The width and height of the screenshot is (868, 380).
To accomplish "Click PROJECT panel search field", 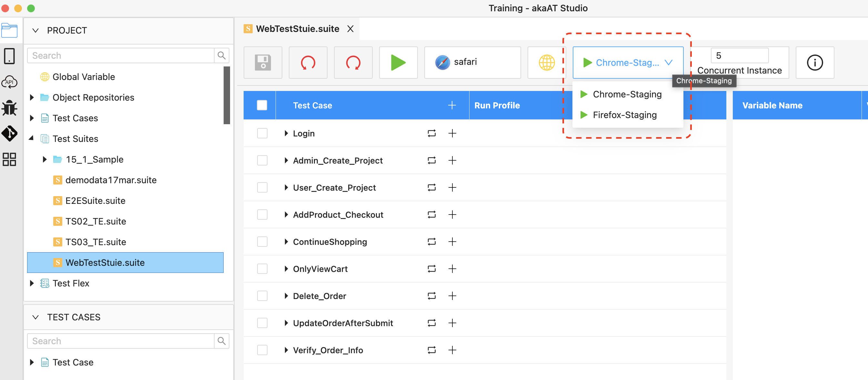I will (x=121, y=55).
